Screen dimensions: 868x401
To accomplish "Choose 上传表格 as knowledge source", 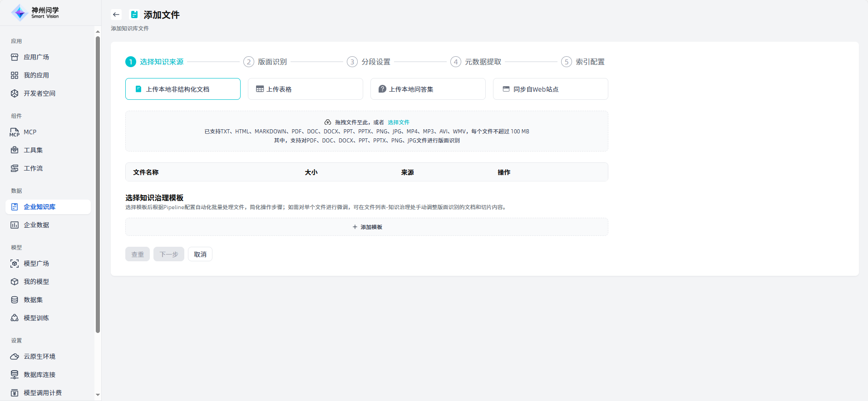I will click(305, 89).
